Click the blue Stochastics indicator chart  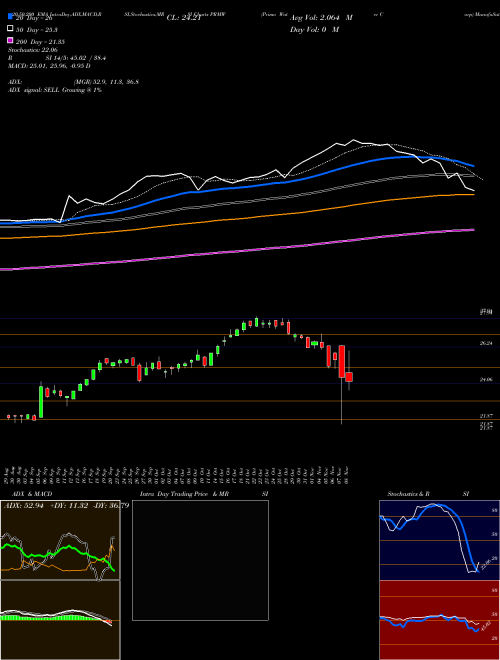click(x=439, y=540)
